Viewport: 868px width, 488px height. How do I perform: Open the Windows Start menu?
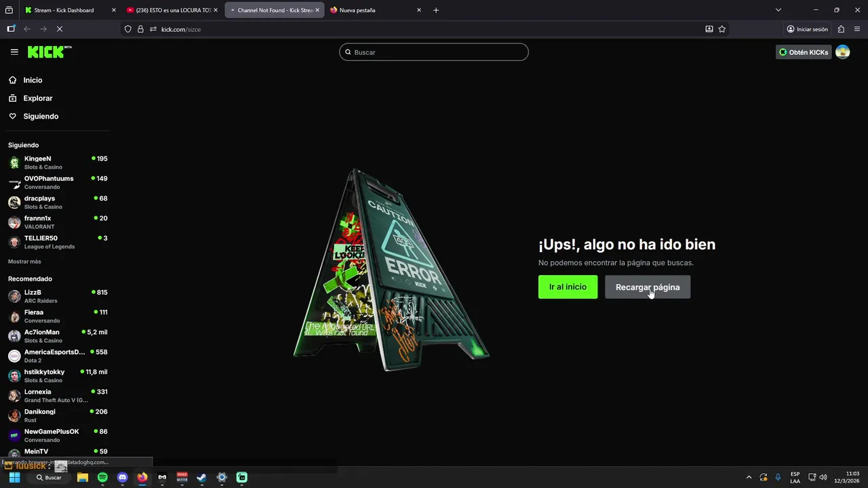[x=14, y=477]
